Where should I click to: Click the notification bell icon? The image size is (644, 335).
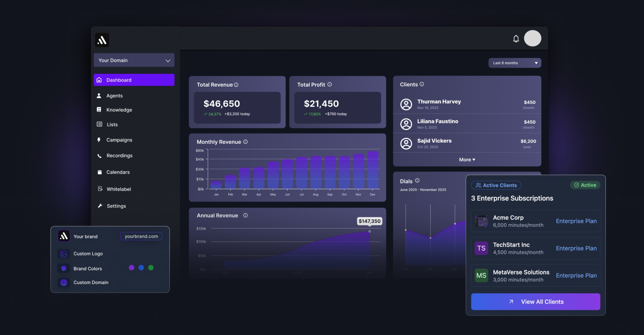[x=516, y=39]
